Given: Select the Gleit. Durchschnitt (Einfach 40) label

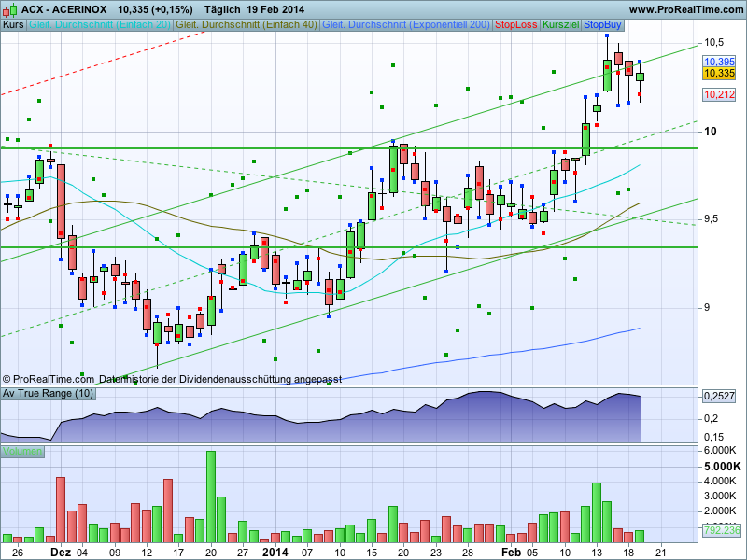Looking at the screenshot, I should tap(247, 25).
